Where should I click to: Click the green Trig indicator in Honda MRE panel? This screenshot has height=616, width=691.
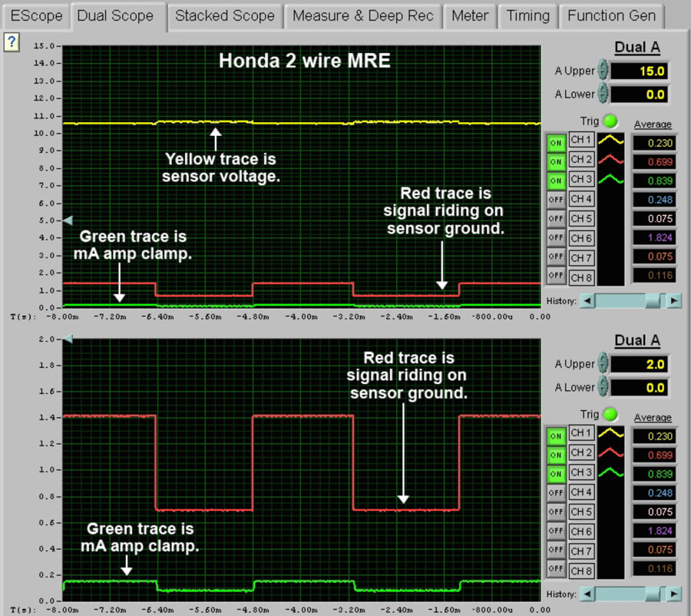(x=610, y=121)
